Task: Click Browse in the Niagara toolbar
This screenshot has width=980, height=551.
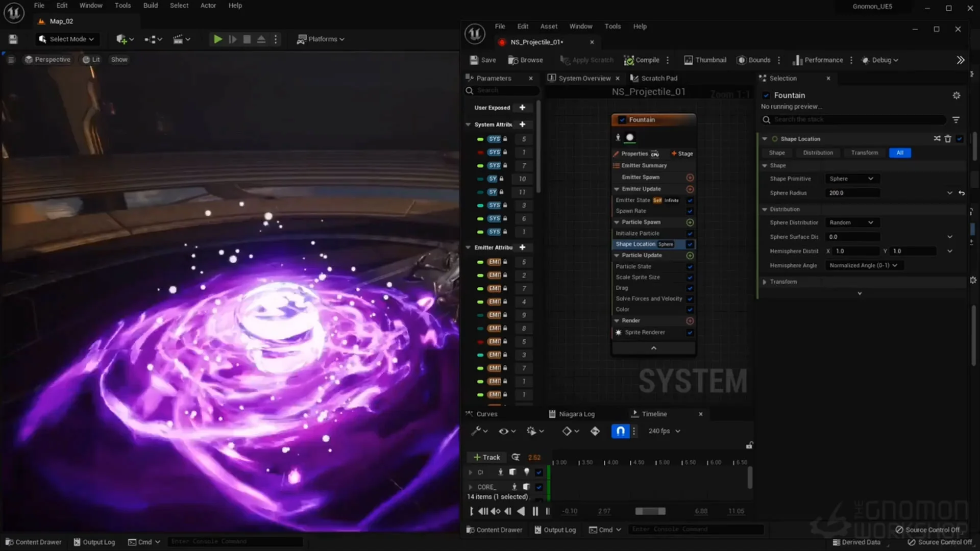Action: point(526,60)
